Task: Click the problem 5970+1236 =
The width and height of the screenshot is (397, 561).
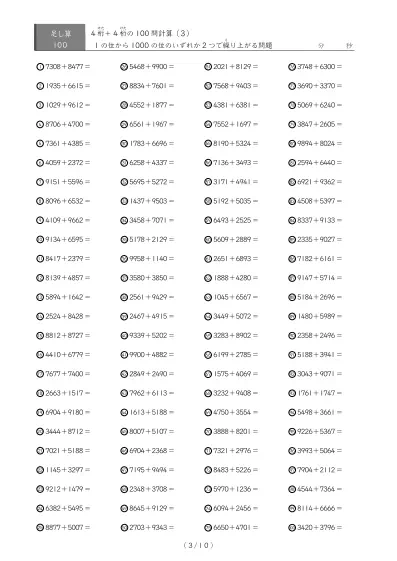Action: coord(236,489)
